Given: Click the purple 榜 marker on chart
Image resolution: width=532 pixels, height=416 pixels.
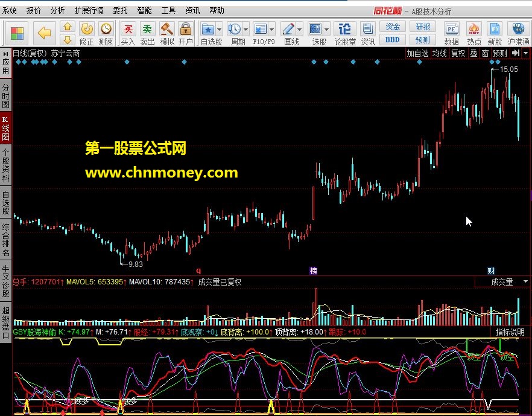Looking at the screenshot, I should (313, 270).
